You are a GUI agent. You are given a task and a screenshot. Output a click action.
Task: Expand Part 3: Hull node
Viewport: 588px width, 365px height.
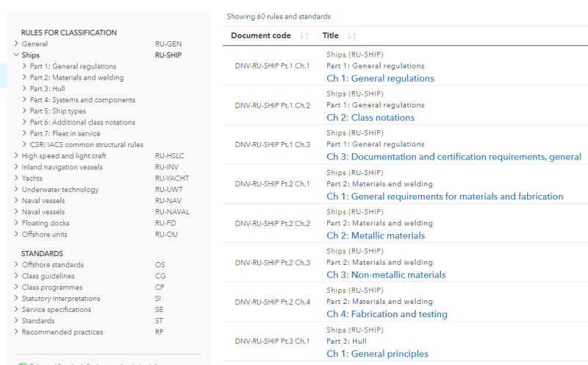click(x=24, y=88)
